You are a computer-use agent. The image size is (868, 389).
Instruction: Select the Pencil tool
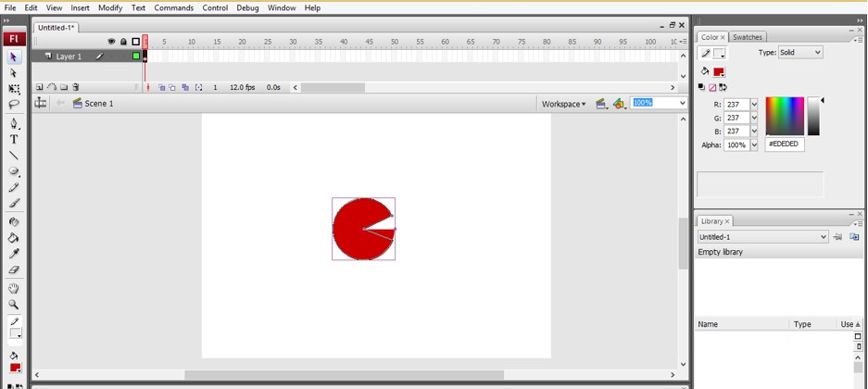pos(14,188)
